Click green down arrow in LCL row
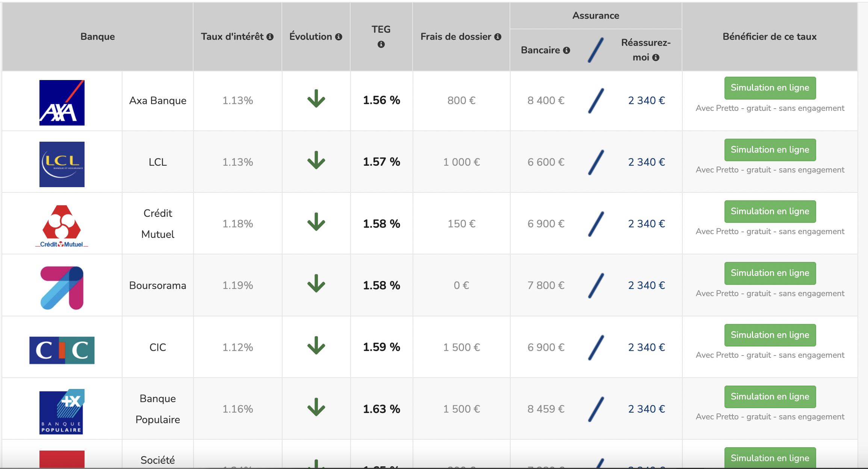The image size is (868, 469). (x=316, y=160)
